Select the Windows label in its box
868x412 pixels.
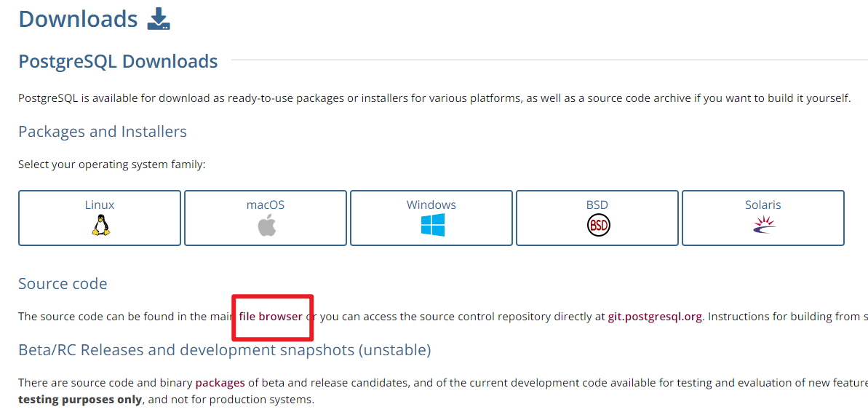pyautogui.click(x=431, y=205)
